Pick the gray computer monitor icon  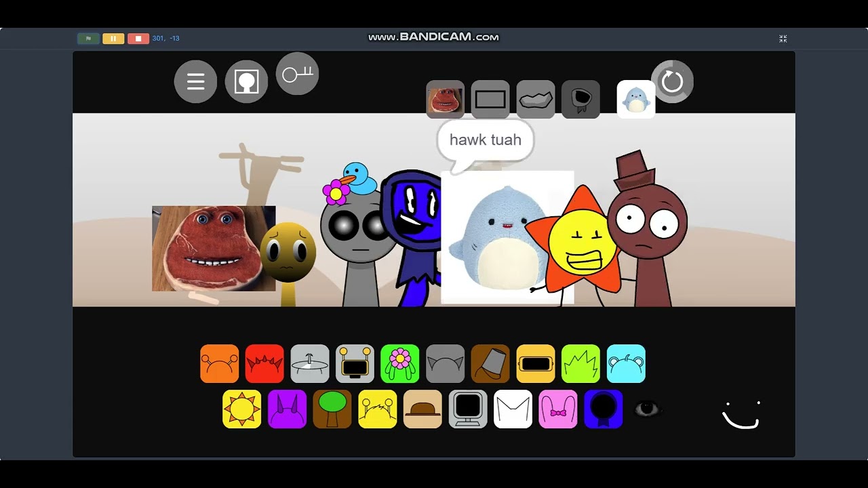pyautogui.click(x=468, y=409)
